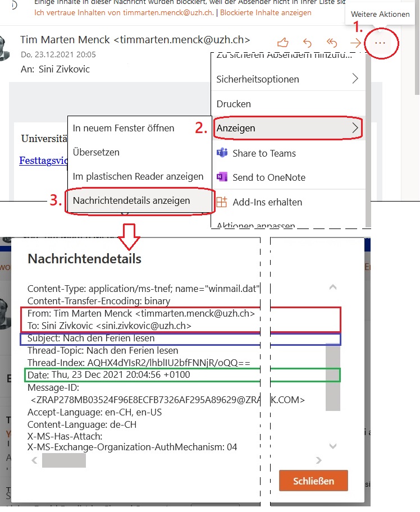
Task: Select Übersetzen in the submenu
Action: [96, 152]
